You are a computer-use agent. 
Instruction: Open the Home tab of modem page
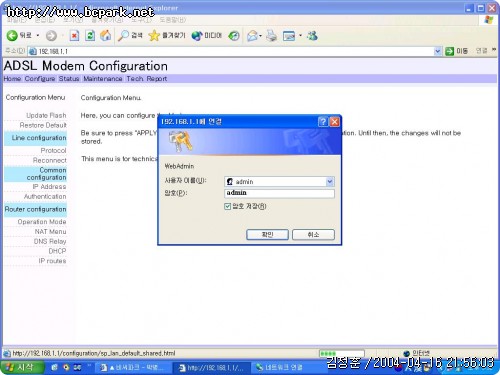pyautogui.click(x=12, y=79)
